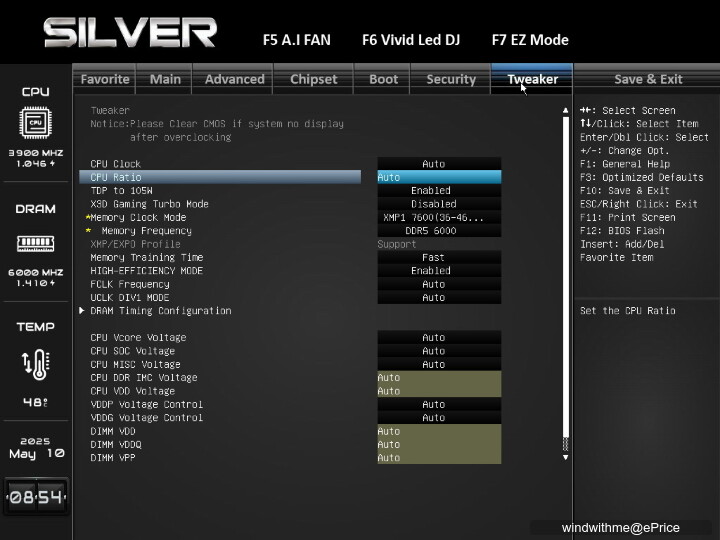Click scrollbar up arrow

[565, 110]
